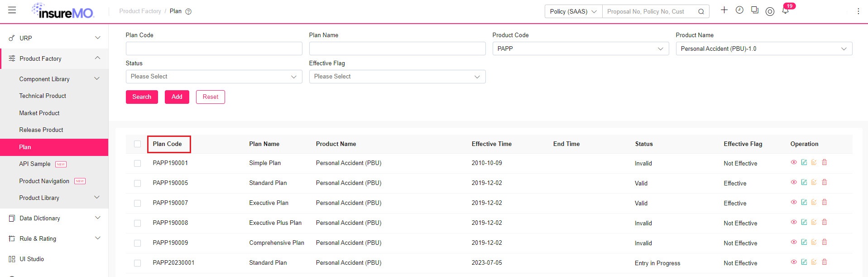Open the Policy (SAAS) dropdown in header
Screen dimensions: 868x277
click(x=573, y=11)
